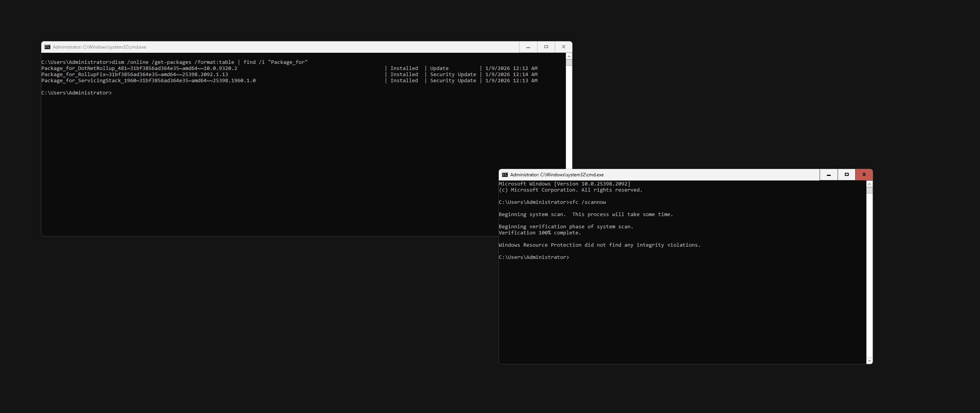Screen dimensions: 980x413
Task: Close the sfc scannow window with red X
Action: (864, 175)
